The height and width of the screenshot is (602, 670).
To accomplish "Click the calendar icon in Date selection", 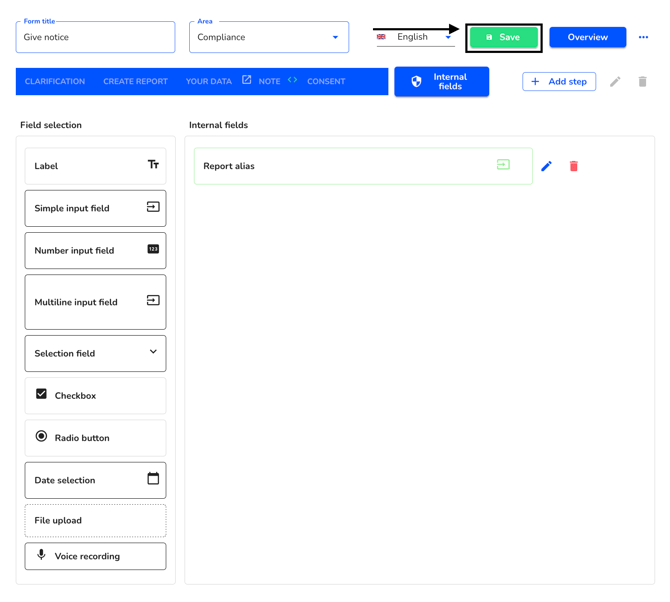I will (153, 479).
